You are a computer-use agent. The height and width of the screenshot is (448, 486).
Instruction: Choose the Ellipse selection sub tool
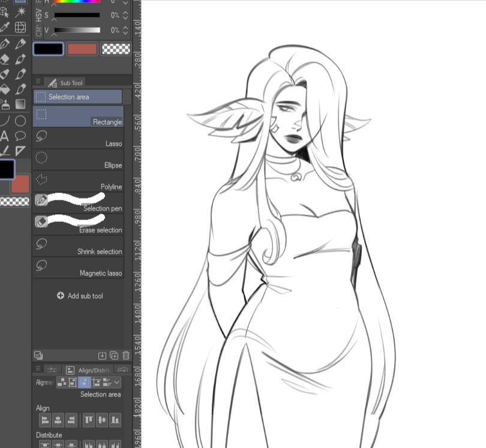tap(78, 160)
